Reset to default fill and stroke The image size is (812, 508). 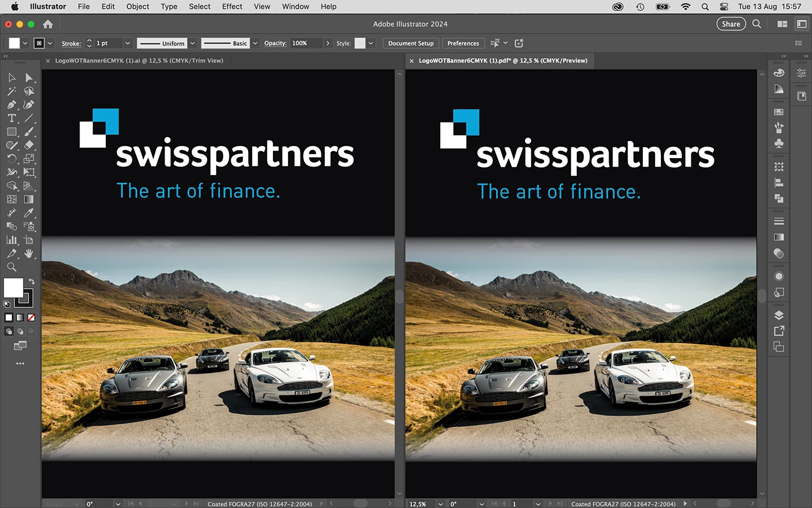pos(7,304)
